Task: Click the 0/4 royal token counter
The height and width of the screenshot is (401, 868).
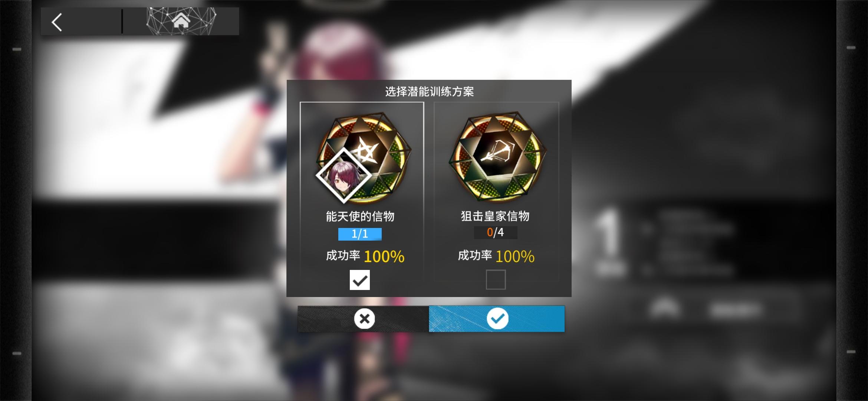Action: pos(496,232)
